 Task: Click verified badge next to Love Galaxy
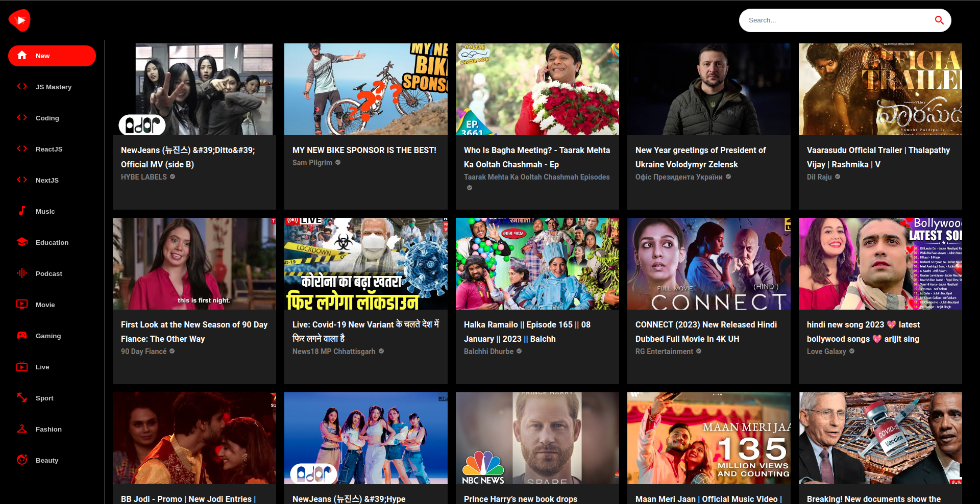pos(852,351)
